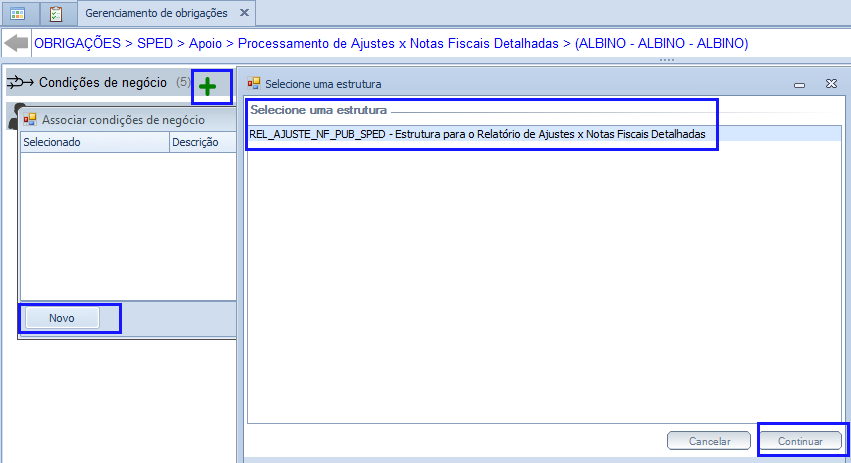
Task: Open the grid view tab icon
Action: [x=17, y=14]
